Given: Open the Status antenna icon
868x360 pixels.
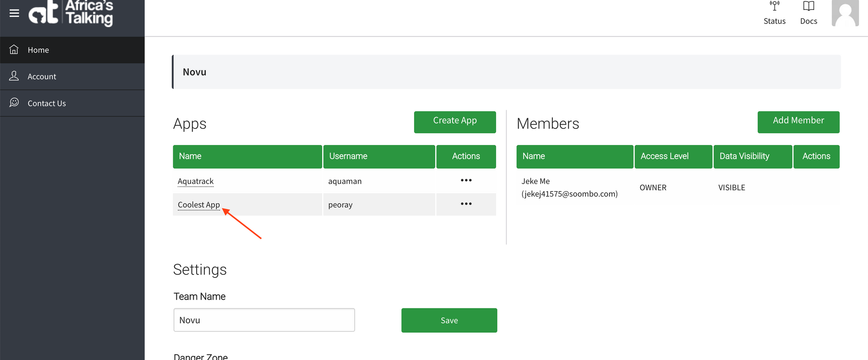Looking at the screenshot, I should pos(774,7).
